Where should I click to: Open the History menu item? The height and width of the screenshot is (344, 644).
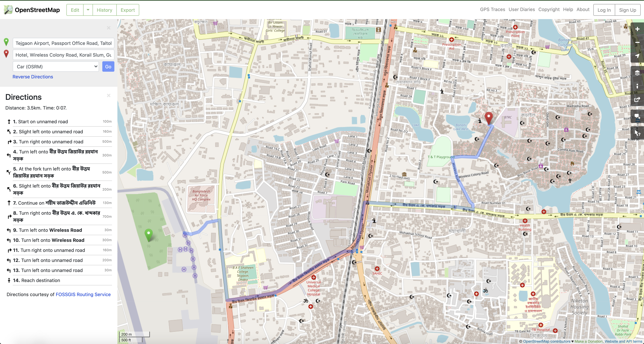(x=104, y=9)
